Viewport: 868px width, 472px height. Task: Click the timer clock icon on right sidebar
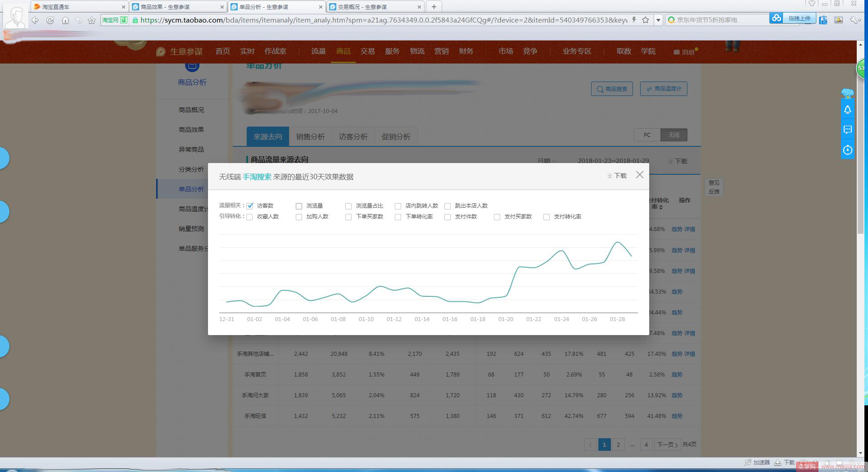tap(847, 150)
